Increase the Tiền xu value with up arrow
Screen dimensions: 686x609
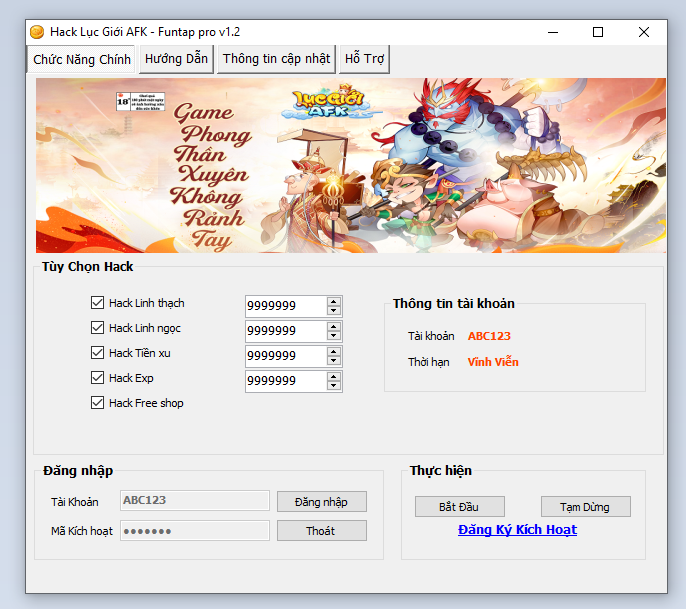point(334,351)
